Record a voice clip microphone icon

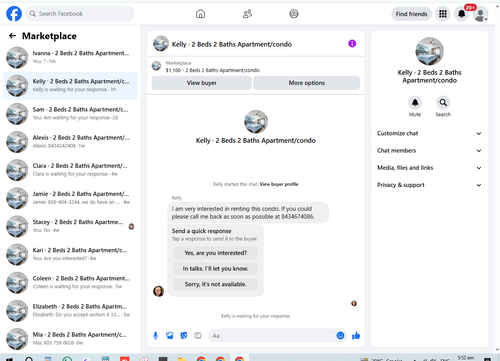coord(155,335)
